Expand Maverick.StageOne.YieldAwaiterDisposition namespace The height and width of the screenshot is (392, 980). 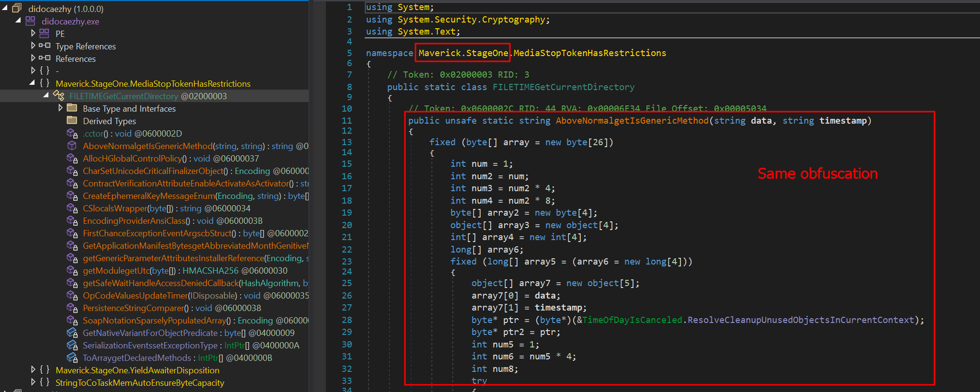click(33, 369)
